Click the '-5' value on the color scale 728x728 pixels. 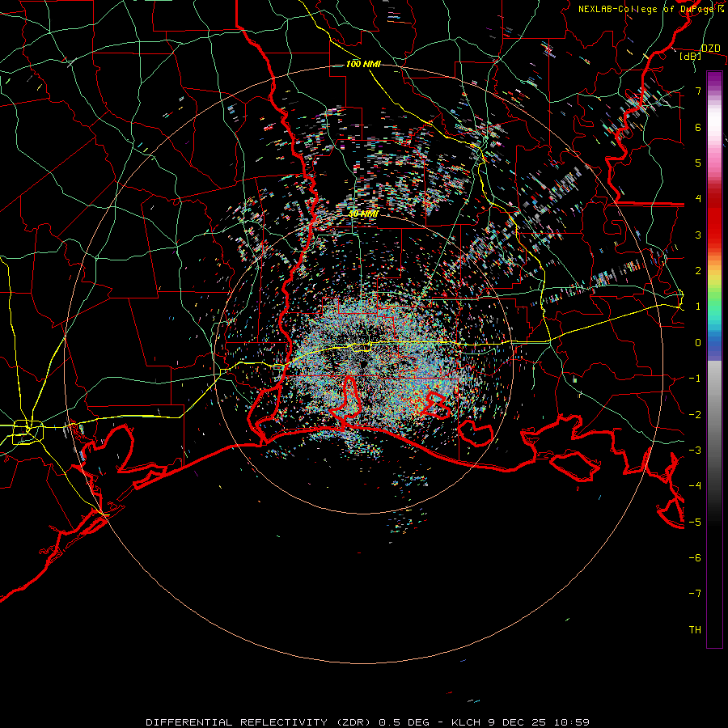(695, 522)
